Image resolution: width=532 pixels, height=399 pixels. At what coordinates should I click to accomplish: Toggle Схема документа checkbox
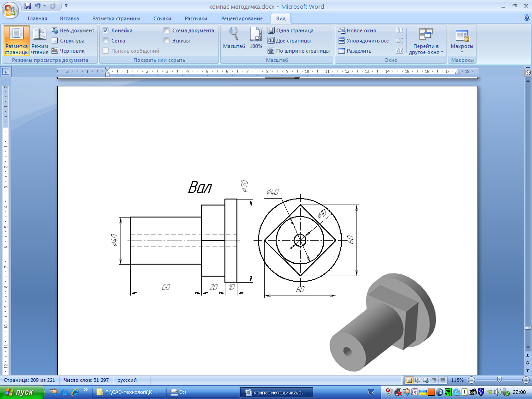[167, 30]
